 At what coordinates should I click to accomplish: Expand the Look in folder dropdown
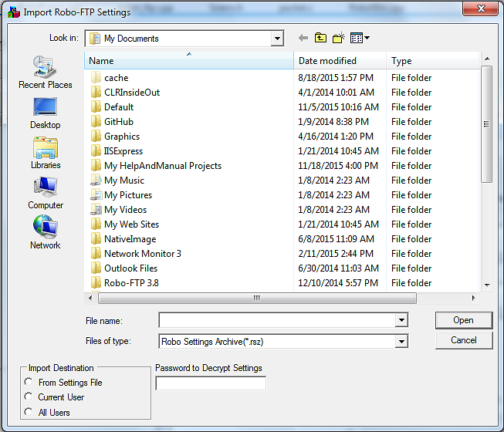coord(277,39)
